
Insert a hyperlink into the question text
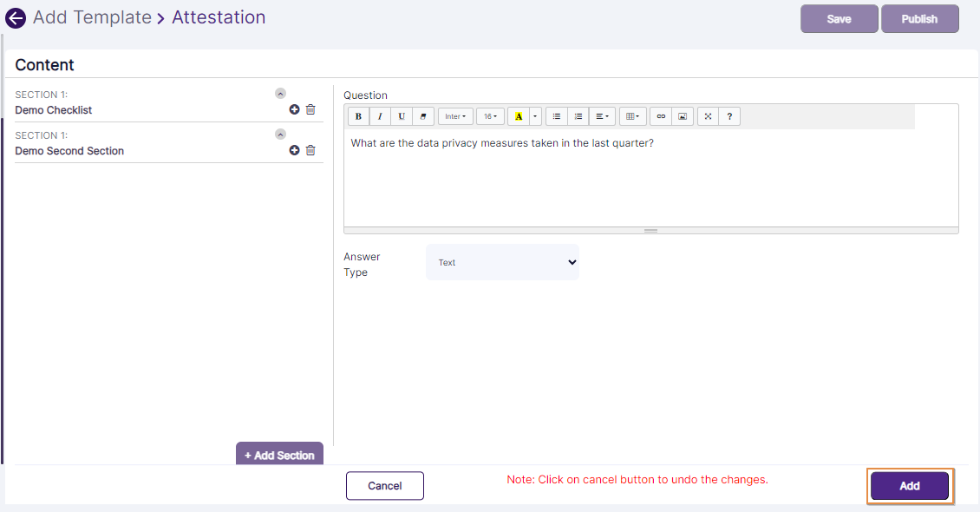pyautogui.click(x=660, y=115)
